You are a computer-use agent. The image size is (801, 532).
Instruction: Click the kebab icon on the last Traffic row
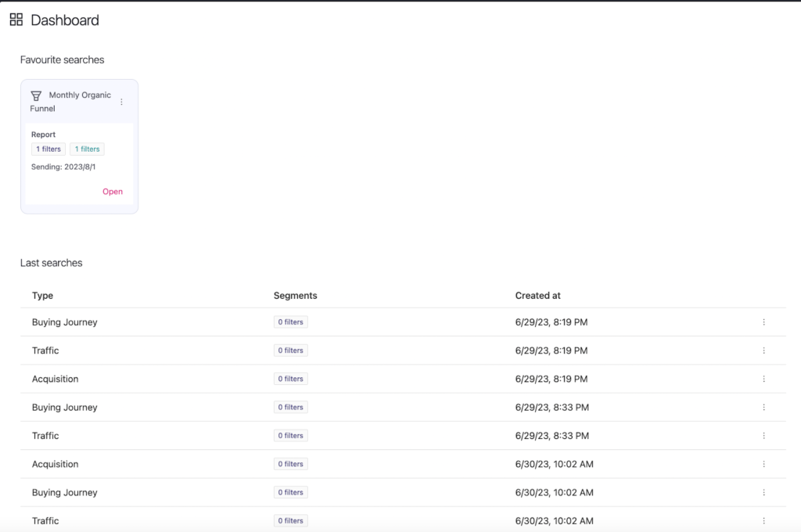coord(764,520)
